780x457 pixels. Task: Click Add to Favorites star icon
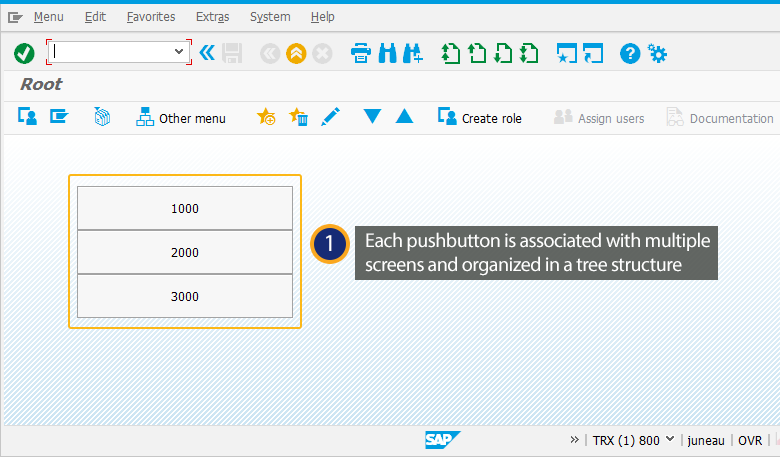(266, 117)
